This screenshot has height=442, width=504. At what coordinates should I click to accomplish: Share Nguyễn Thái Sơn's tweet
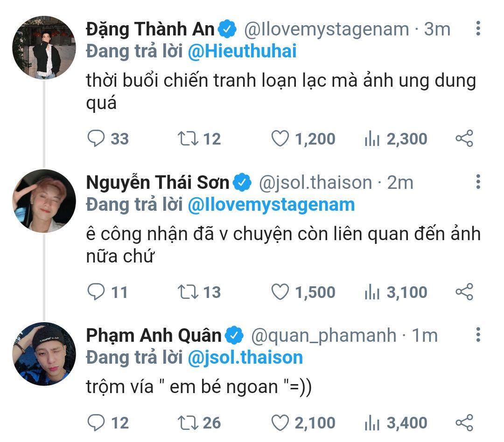(464, 292)
